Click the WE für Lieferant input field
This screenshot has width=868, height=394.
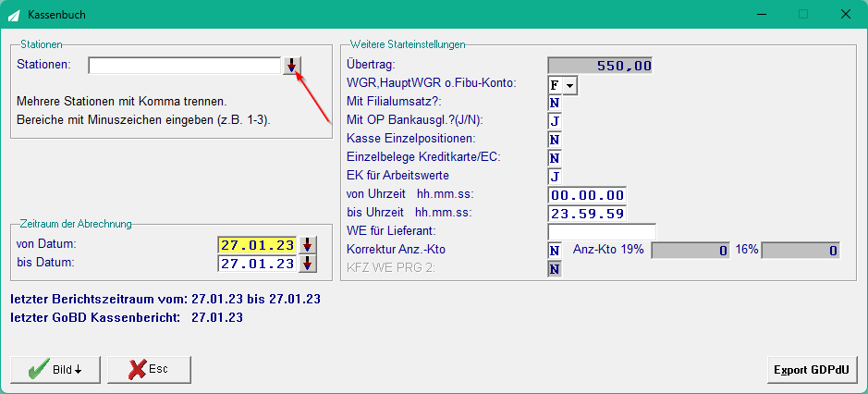(x=602, y=231)
